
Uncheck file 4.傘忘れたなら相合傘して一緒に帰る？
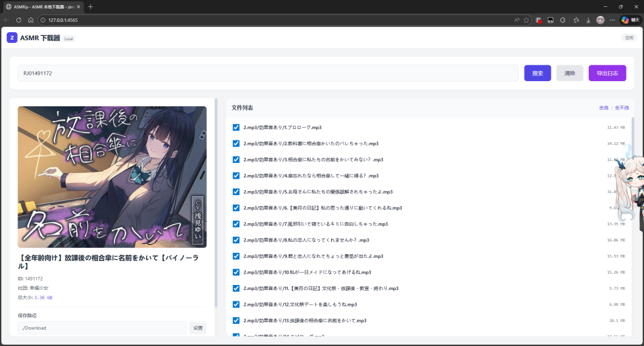[x=236, y=176]
